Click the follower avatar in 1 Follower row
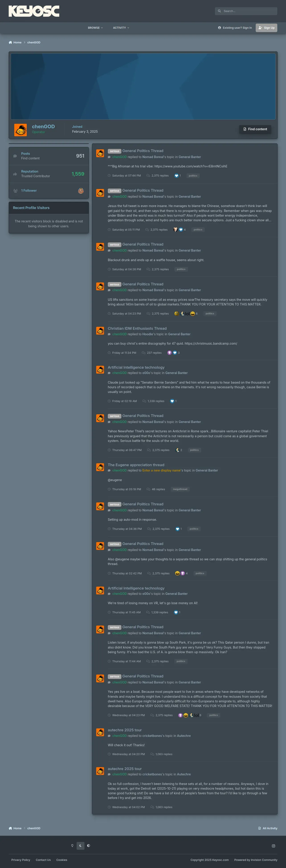Viewport: 286px width, 868px height. (x=81, y=191)
